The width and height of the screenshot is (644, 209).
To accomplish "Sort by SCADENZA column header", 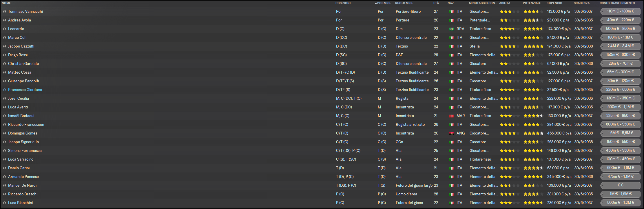I will tap(582, 3).
